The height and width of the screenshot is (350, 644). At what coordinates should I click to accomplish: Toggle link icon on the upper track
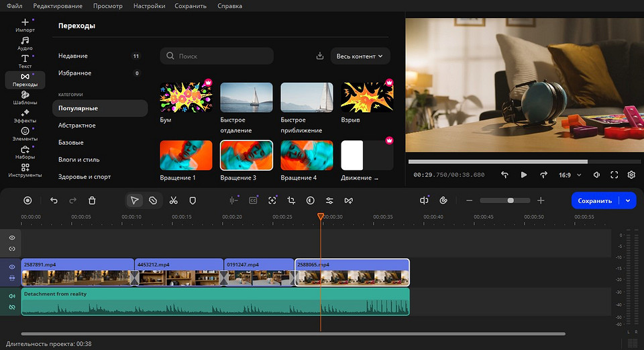point(12,249)
